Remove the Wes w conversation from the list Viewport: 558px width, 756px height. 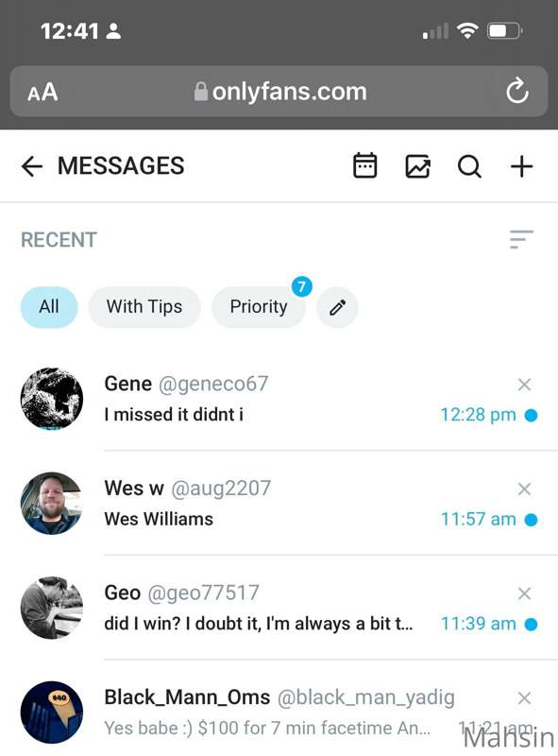(524, 489)
